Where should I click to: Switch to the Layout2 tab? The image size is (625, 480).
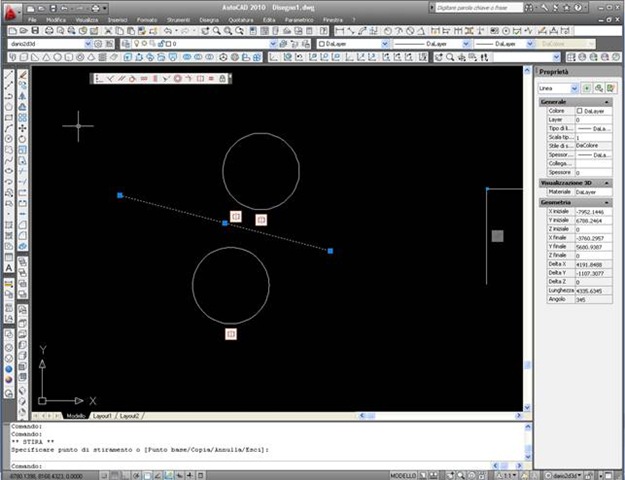tap(129, 416)
